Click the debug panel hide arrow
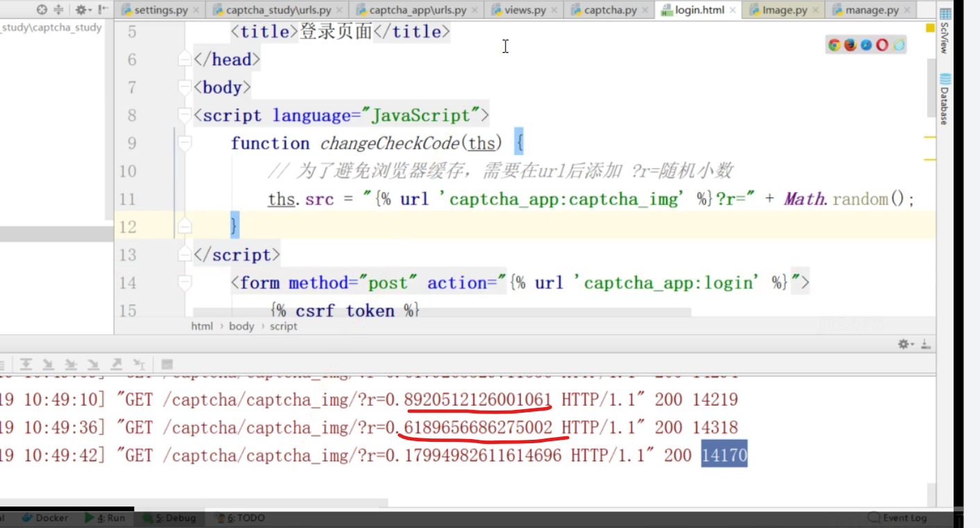The image size is (980, 528). [926, 344]
